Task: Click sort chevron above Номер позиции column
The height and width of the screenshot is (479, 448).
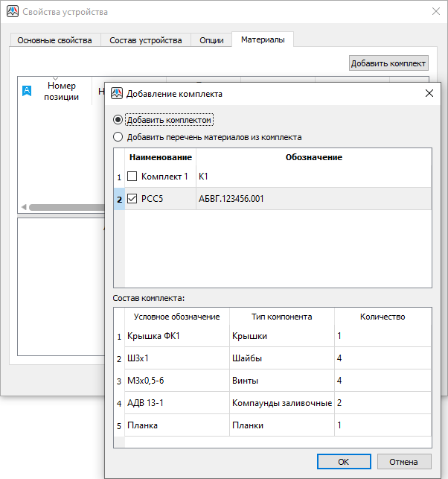Action: (54, 79)
